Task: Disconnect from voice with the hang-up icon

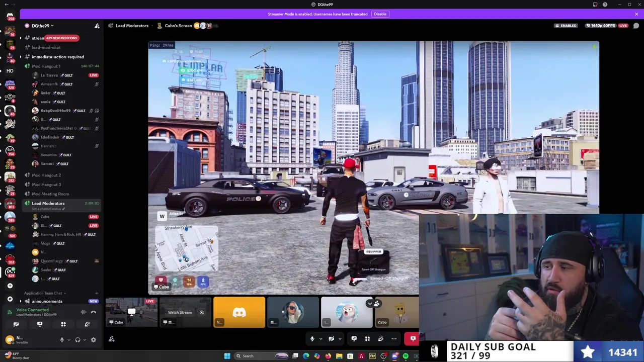Action: 93,312
